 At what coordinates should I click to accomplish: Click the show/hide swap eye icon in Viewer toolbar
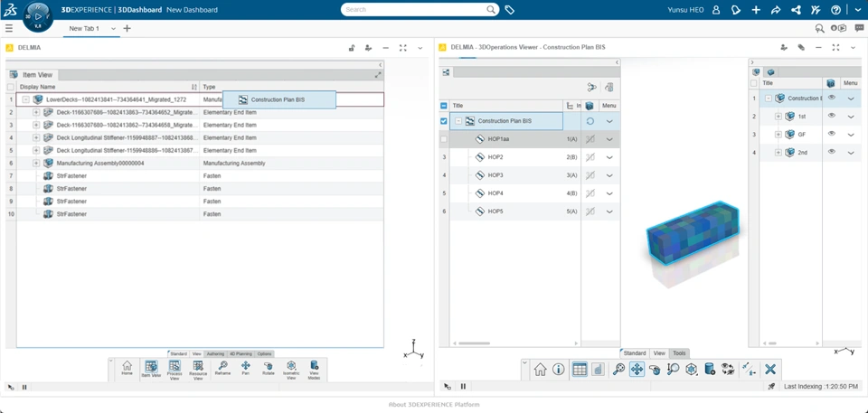pyautogui.click(x=727, y=370)
